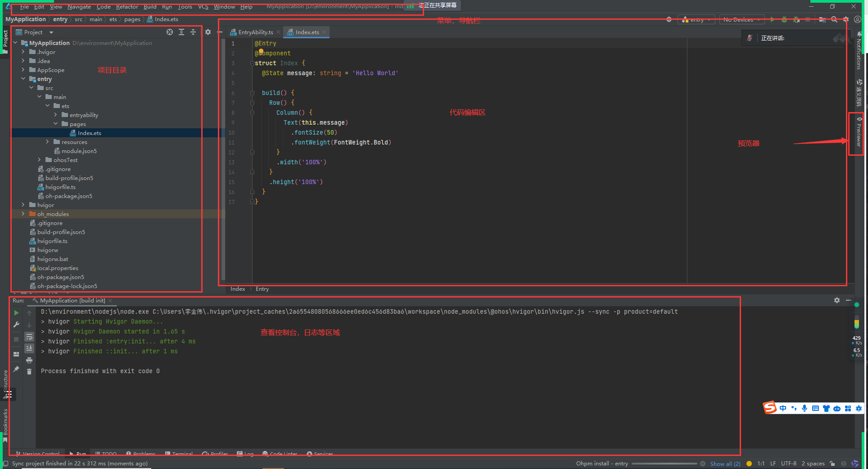Expand all in Project panel
This screenshot has width=868, height=469.
(181, 32)
